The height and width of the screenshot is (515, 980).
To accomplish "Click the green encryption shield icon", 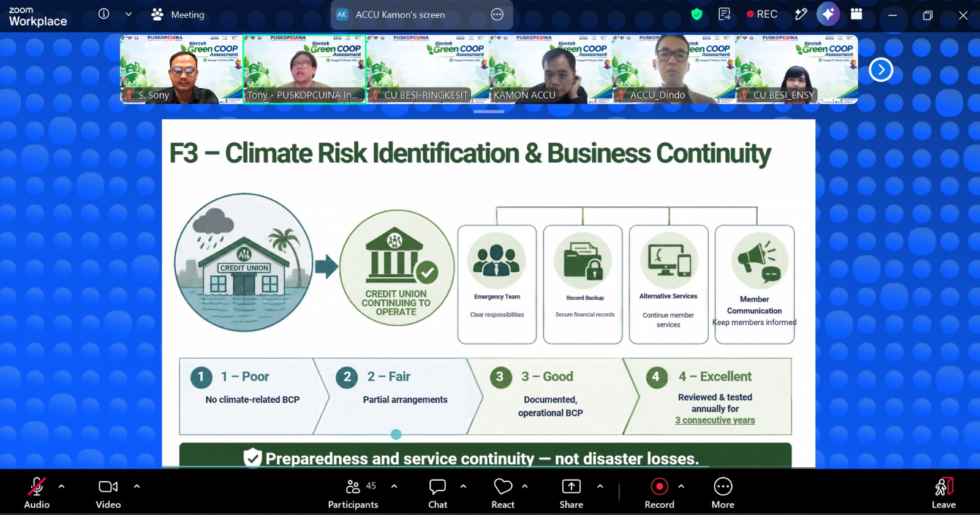I will tap(696, 14).
